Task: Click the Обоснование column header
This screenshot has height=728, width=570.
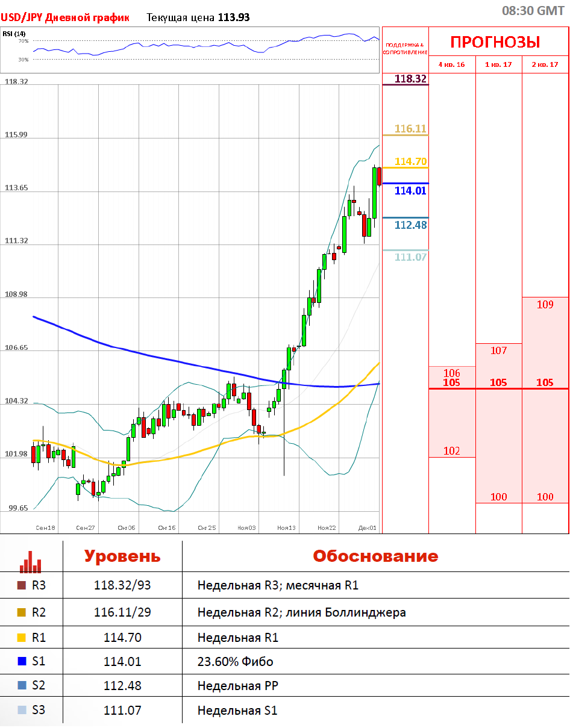Action: [x=375, y=556]
